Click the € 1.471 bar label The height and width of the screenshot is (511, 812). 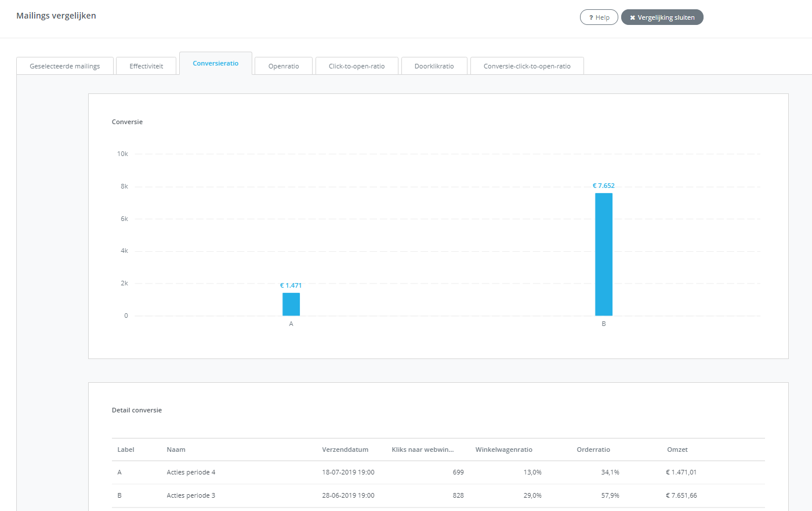[x=291, y=285]
